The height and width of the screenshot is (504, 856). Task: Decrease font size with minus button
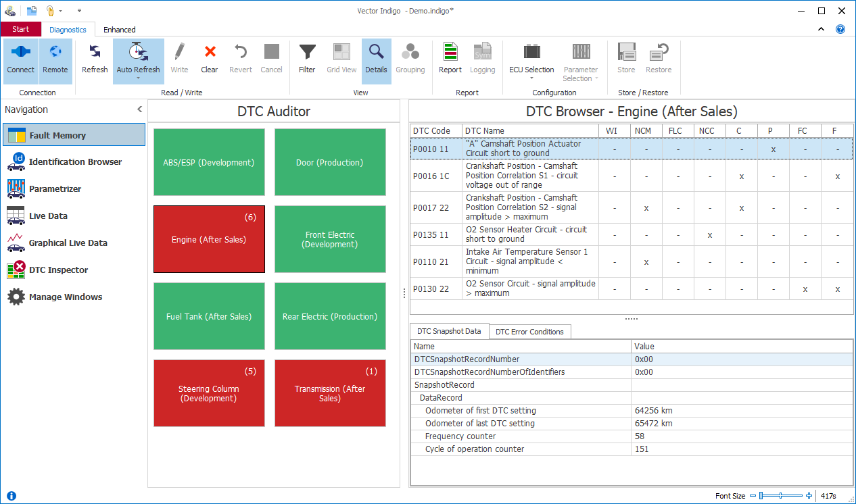[753, 496]
